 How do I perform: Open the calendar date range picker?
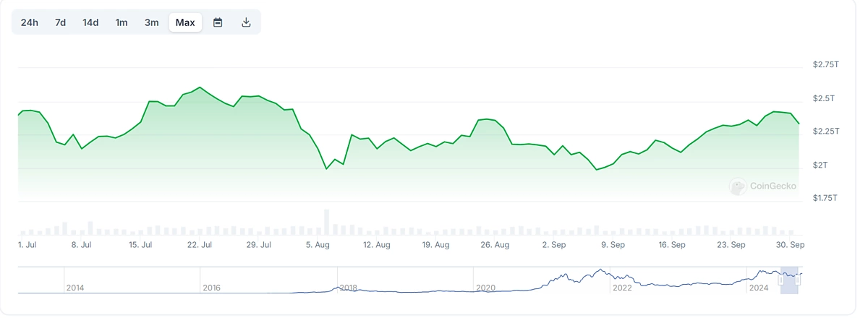(218, 22)
